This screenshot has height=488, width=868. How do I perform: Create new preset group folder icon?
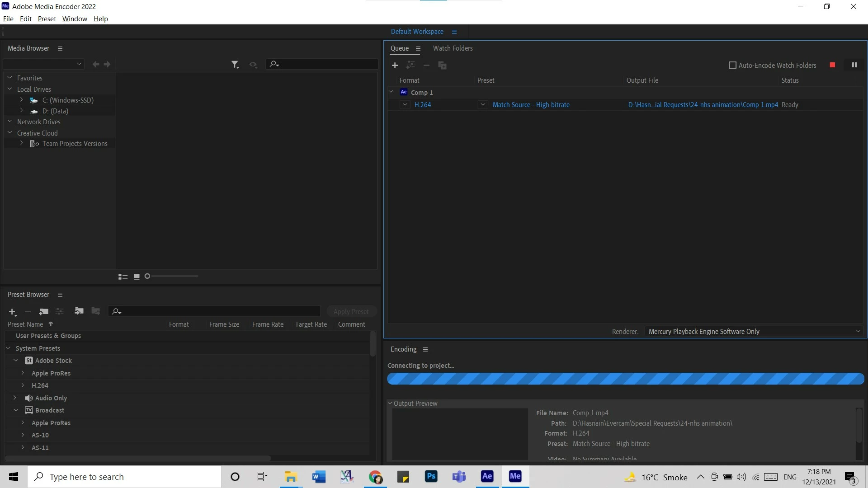43,311
